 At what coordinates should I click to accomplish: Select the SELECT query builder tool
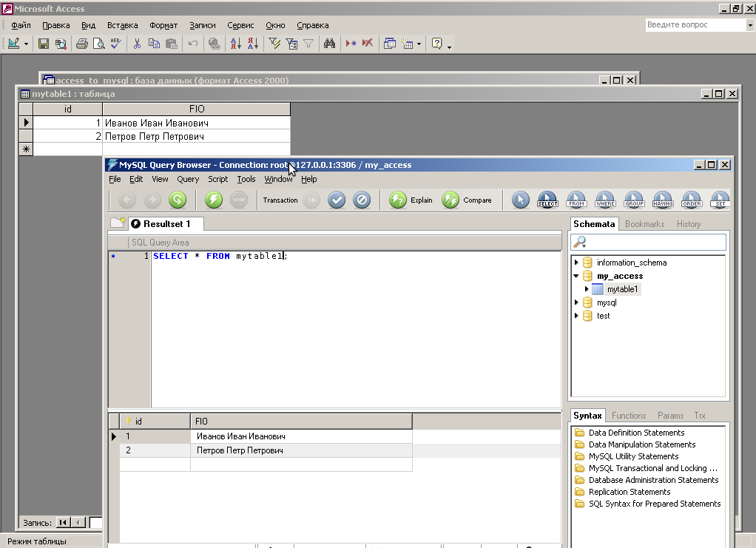pos(547,200)
